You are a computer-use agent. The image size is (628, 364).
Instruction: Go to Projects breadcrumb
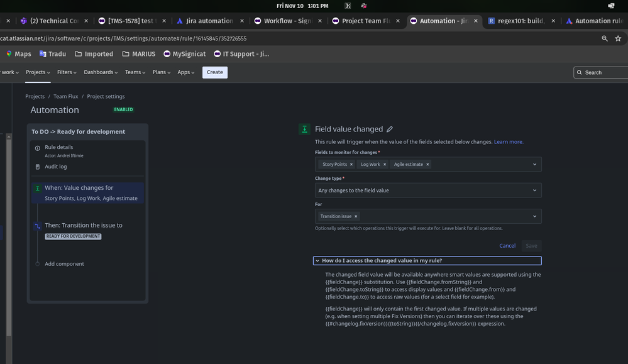point(35,97)
